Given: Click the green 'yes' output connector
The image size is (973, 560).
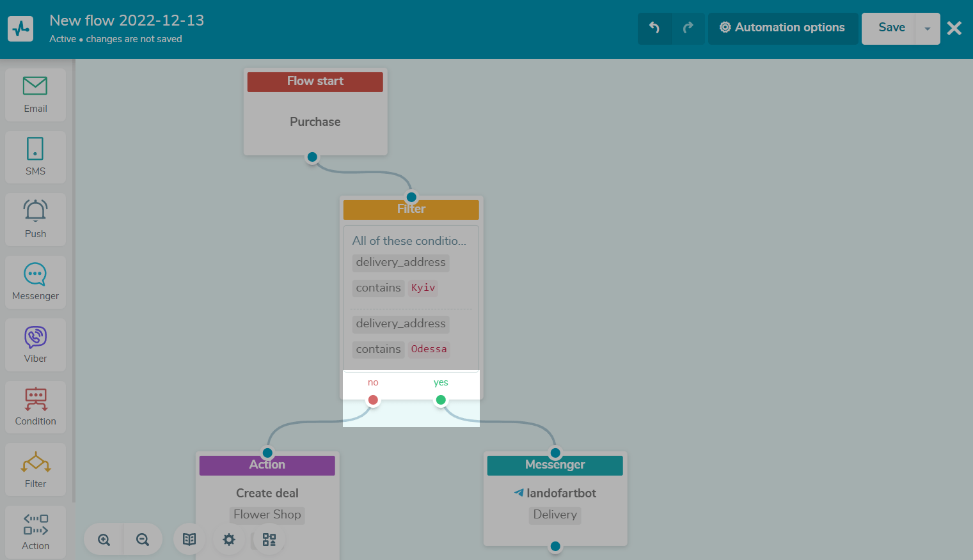Looking at the screenshot, I should point(441,400).
